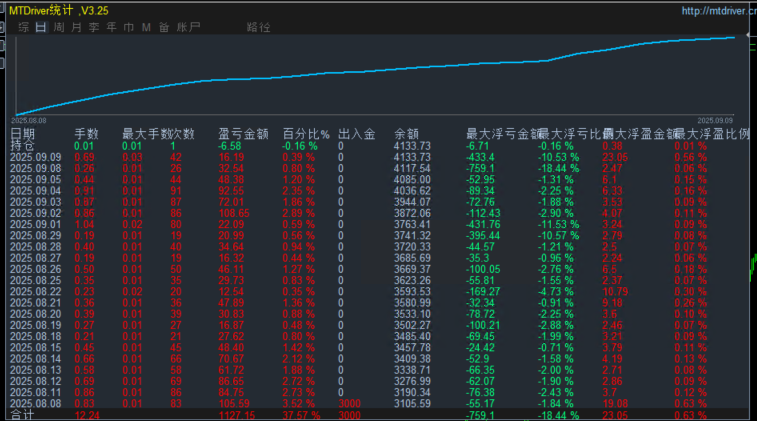
Task: Select the 年 (yearly) tab
Action: 111,27
